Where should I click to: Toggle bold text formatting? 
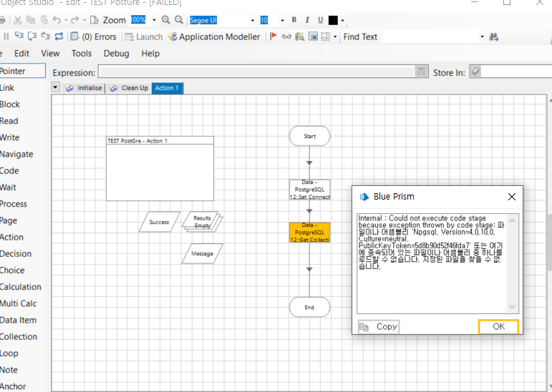(x=294, y=20)
